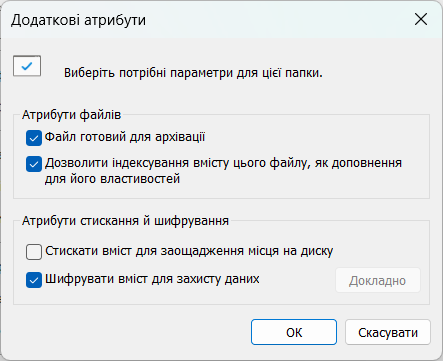Uncheck the 'Шифрувати вміст' encryption checkbox
This screenshot has height=361, width=443.
pos(34,280)
